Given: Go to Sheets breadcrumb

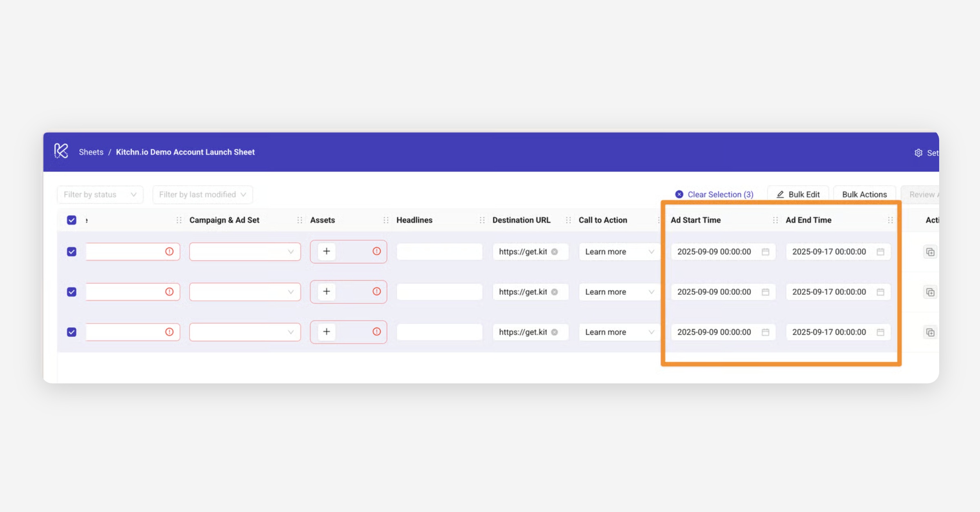Looking at the screenshot, I should (x=91, y=152).
